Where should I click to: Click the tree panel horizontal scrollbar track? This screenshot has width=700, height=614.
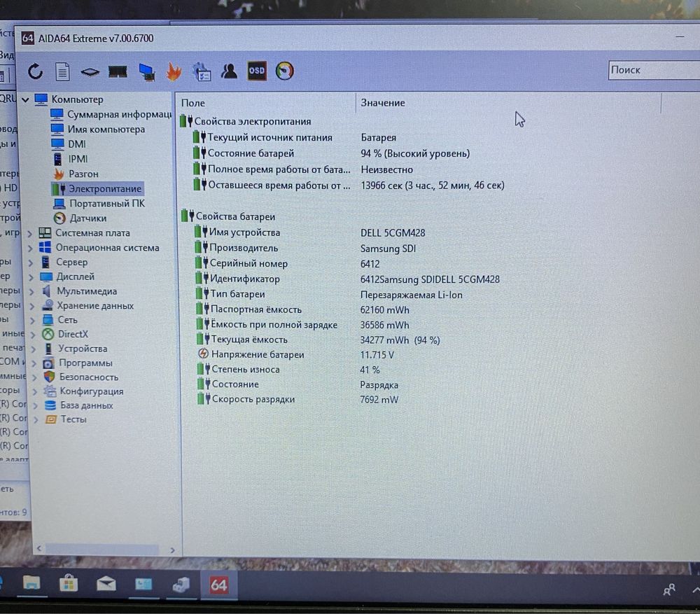102,549
